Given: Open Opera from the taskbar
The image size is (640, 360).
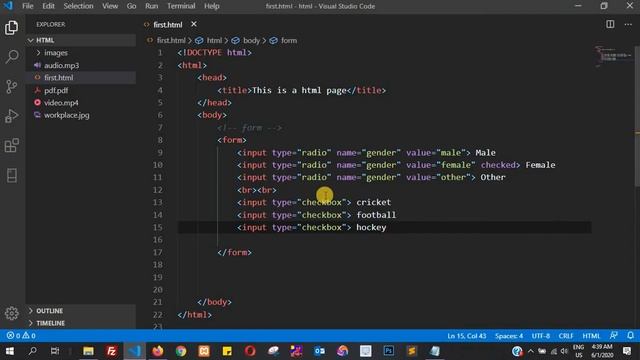Looking at the screenshot, I should (250, 351).
